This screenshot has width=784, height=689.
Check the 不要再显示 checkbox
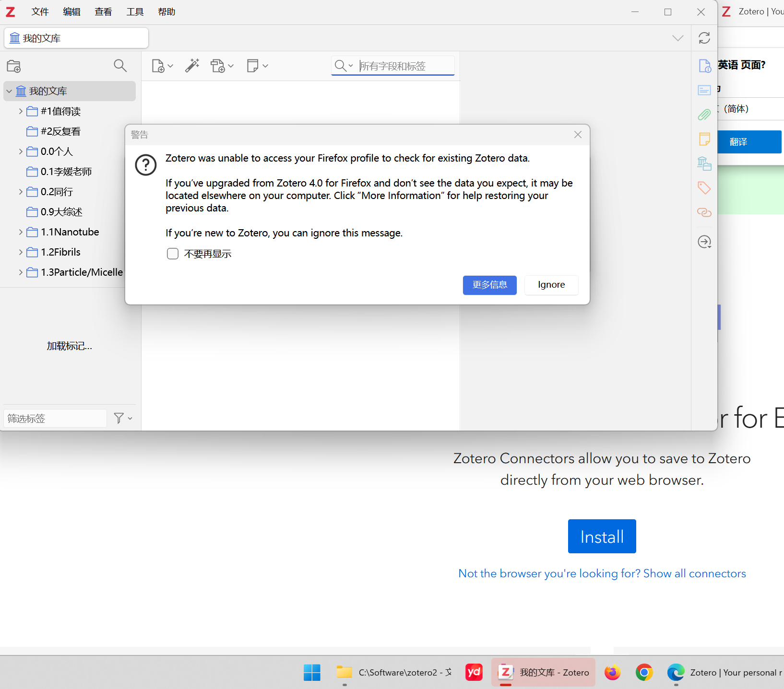[x=173, y=254]
